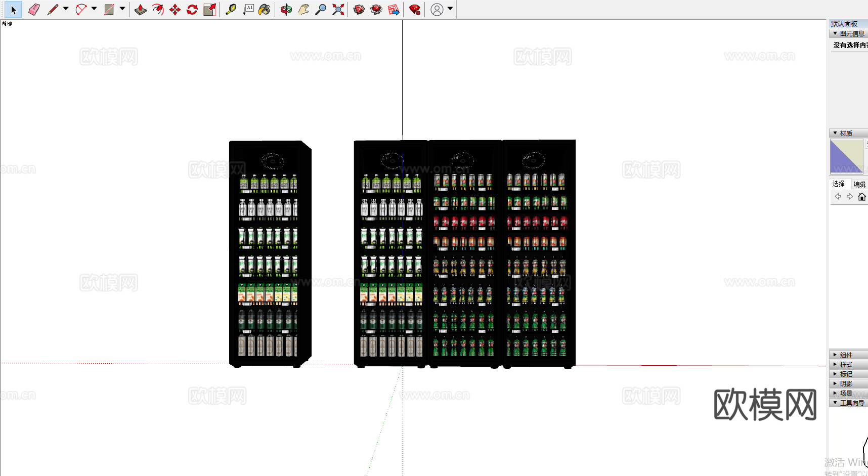The image size is (868, 476).
Task: Open the Arc tool dropdown arrow
Action: [x=94, y=9]
